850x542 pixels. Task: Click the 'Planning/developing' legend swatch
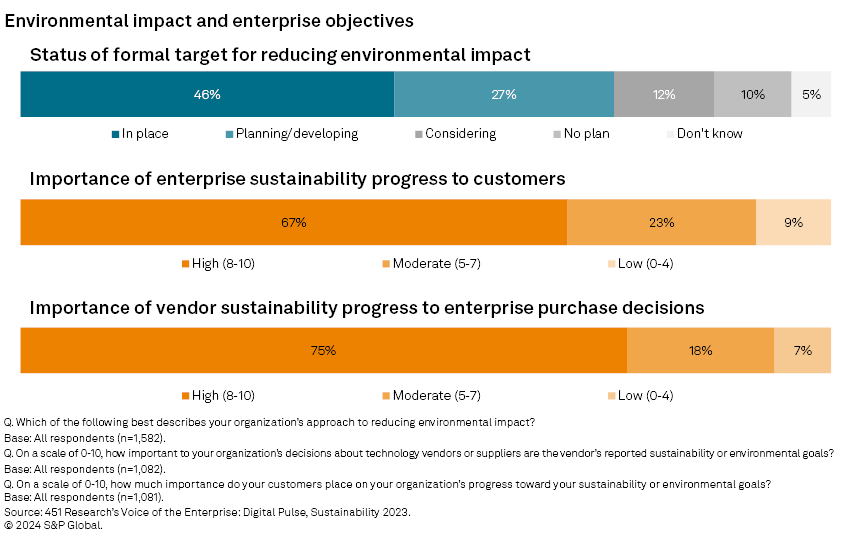(230, 134)
